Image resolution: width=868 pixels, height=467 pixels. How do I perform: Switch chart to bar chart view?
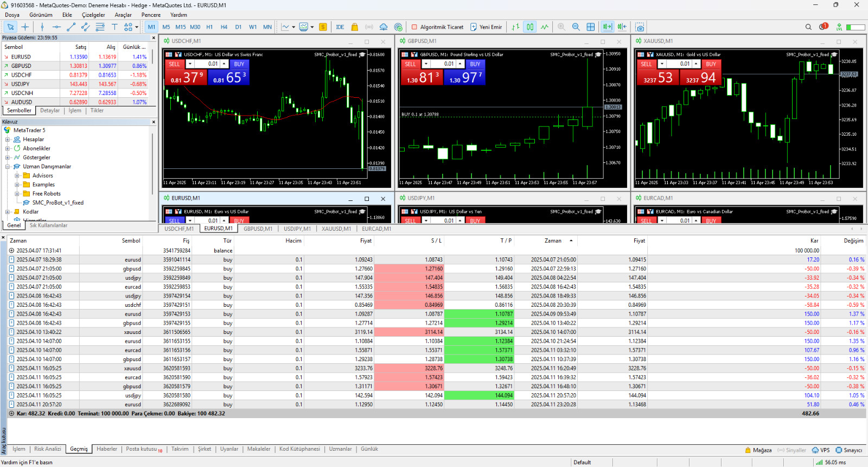click(515, 27)
